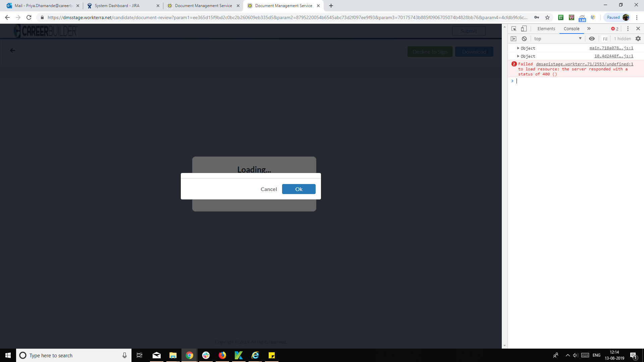Open the page speed extension showing 3.88

(x=583, y=17)
